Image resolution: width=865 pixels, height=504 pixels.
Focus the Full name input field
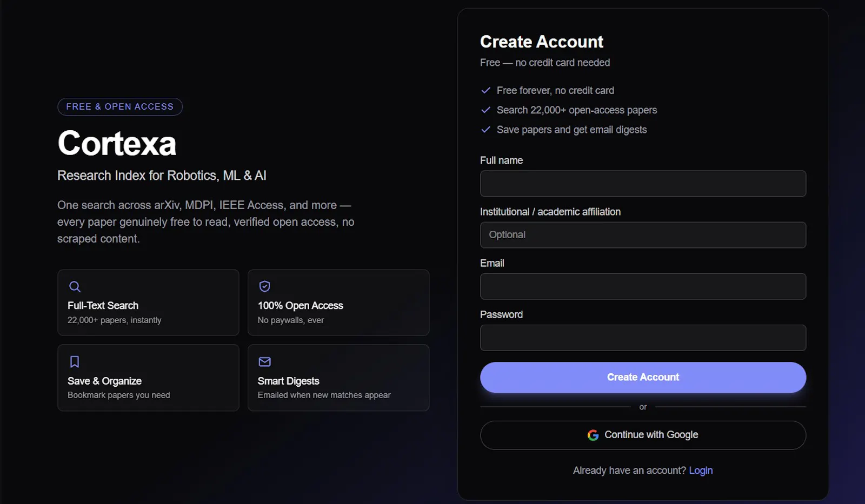(x=643, y=184)
